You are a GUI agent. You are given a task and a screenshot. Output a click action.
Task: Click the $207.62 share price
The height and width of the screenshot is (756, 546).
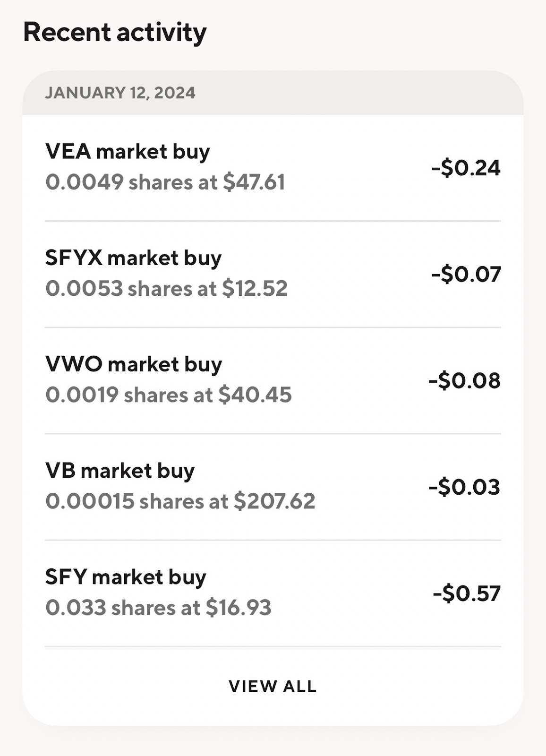click(274, 501)
